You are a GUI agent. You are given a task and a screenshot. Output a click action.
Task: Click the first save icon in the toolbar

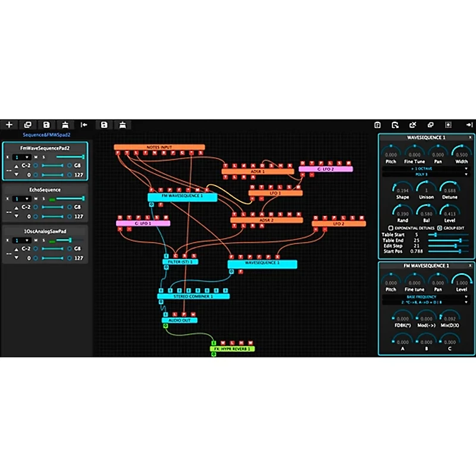click(x=46, y=125)
